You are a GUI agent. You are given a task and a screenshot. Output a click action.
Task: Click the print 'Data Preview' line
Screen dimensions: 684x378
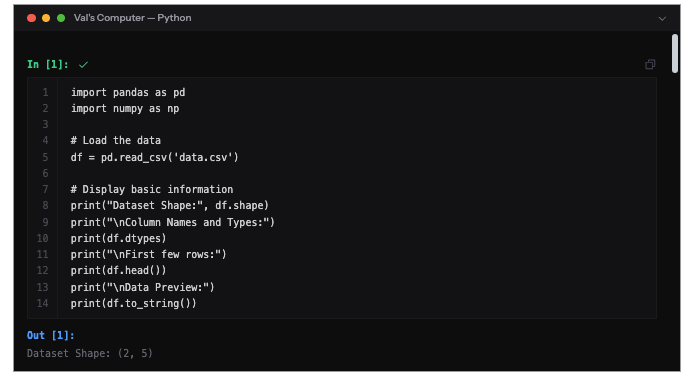(143, 287)
